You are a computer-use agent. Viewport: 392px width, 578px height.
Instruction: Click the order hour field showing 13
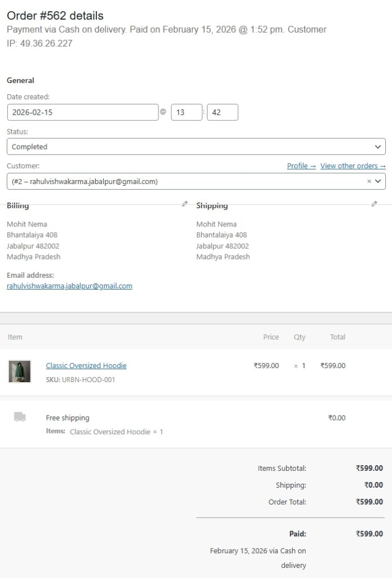(x=186, y=112)
